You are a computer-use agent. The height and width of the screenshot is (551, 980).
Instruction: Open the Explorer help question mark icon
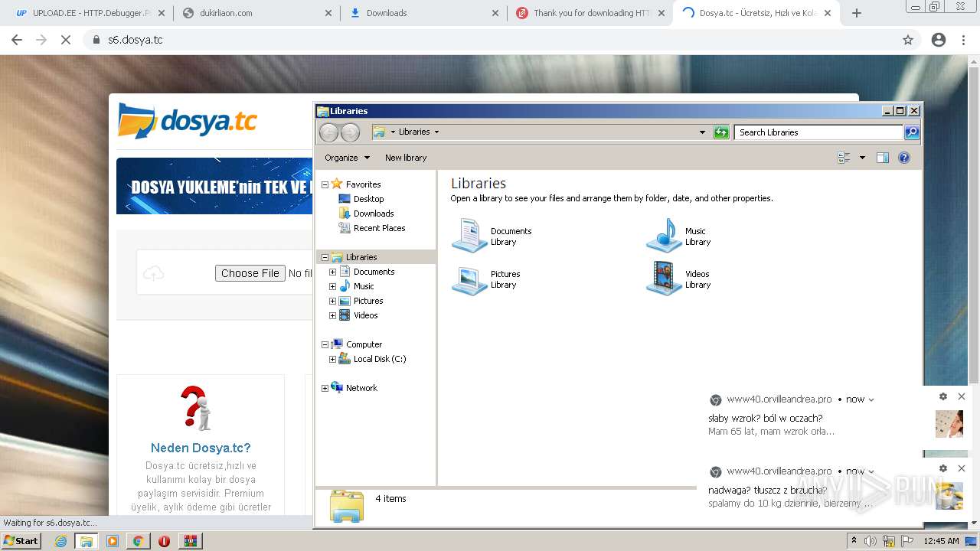tap(904, 158)
